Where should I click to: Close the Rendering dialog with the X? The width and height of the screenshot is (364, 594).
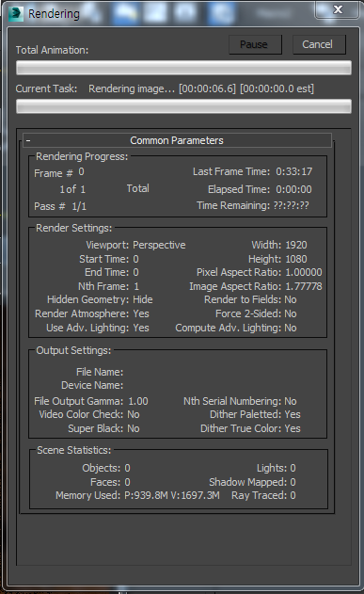[x=338, y=9]
